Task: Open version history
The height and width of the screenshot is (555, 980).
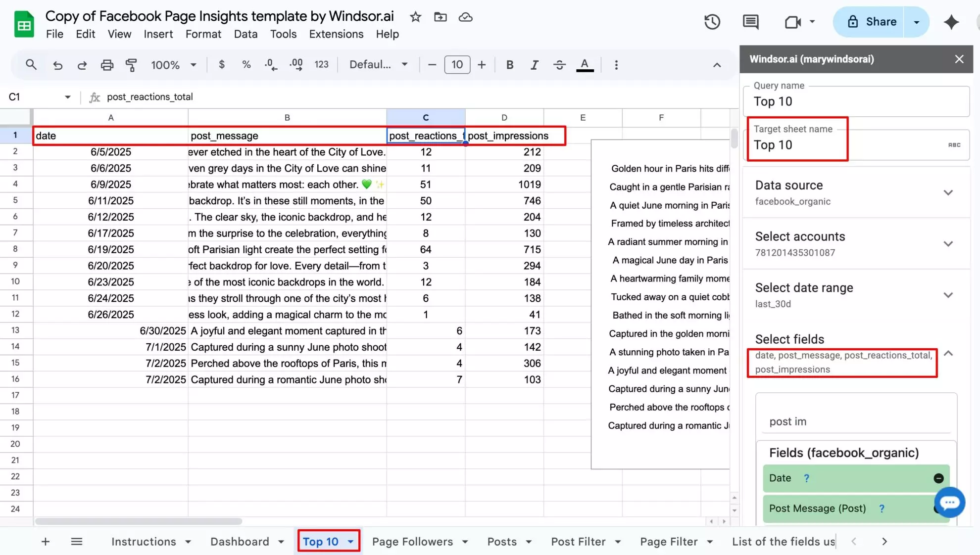Action: pyautogui.click(x=711, y=22)
